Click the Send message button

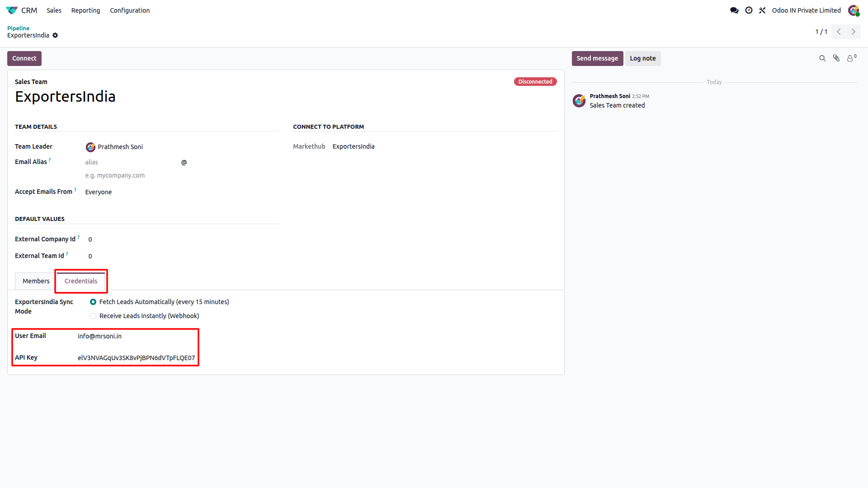pos(597,58)
